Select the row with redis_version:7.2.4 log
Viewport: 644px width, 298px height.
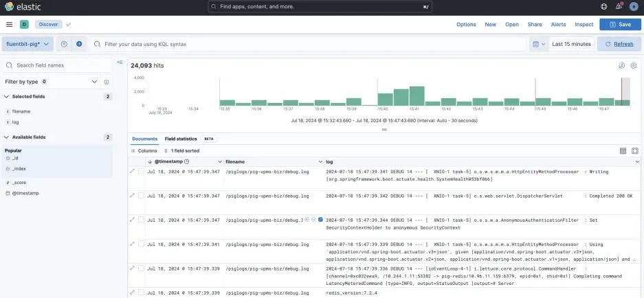pos(141,293)
